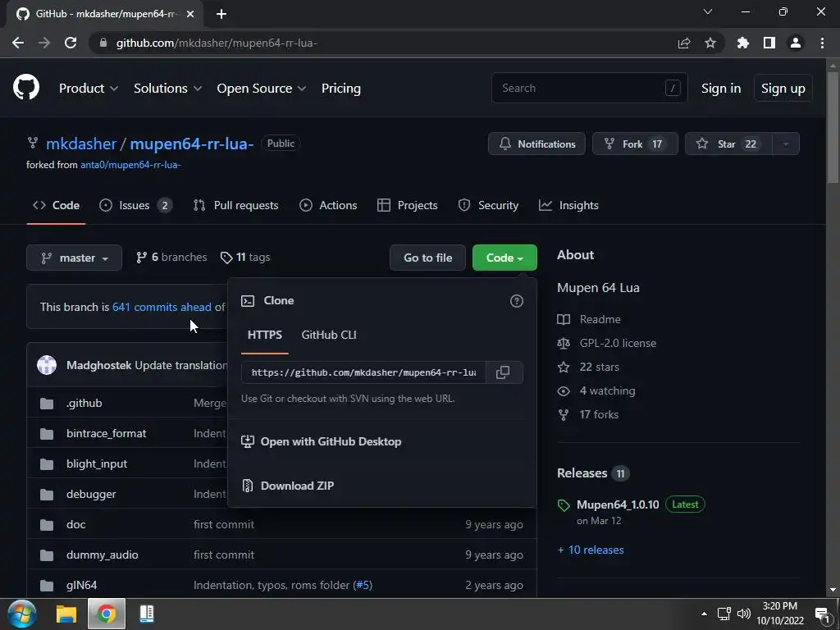
Task: Open a new browser tab with the plus icon
Action: point(221,14)
